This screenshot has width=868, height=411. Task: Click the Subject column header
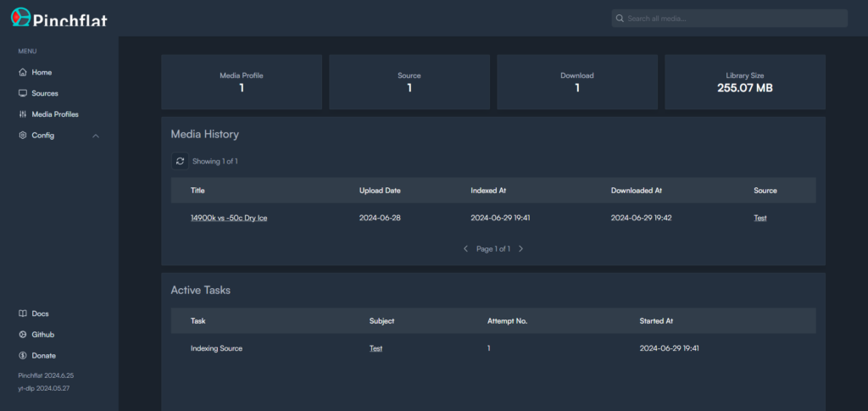tap(381, 321)
